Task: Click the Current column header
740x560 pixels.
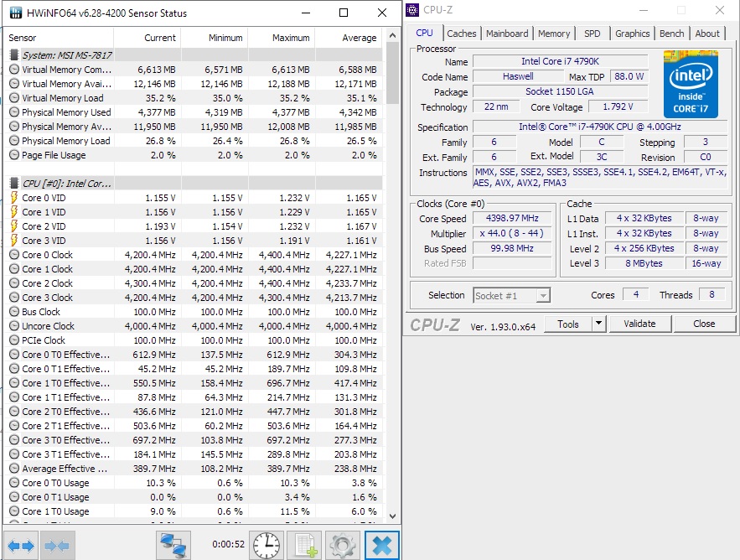Action: point(147,38)
